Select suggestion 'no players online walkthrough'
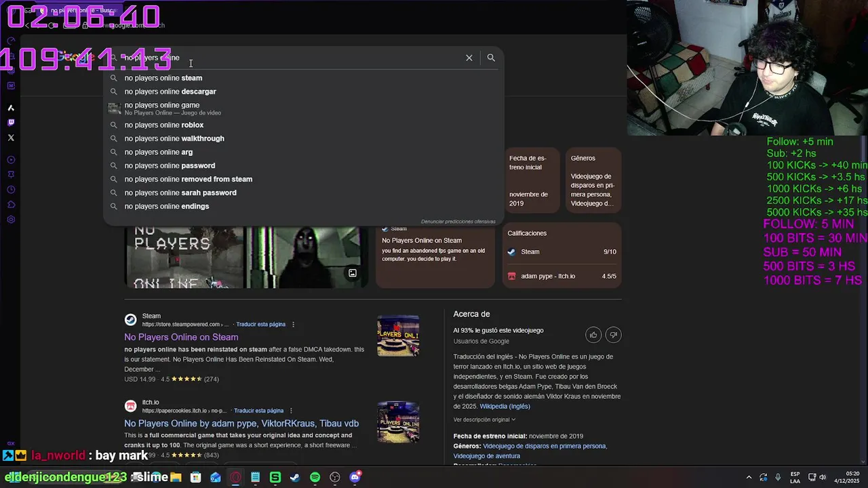The height and width of the screenshot is (488, 868). (304, 138)
